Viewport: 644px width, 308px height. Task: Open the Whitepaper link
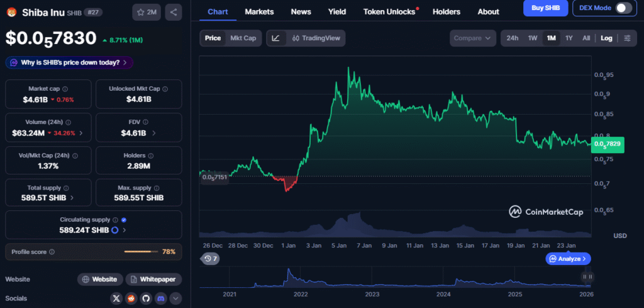[153, 279]
